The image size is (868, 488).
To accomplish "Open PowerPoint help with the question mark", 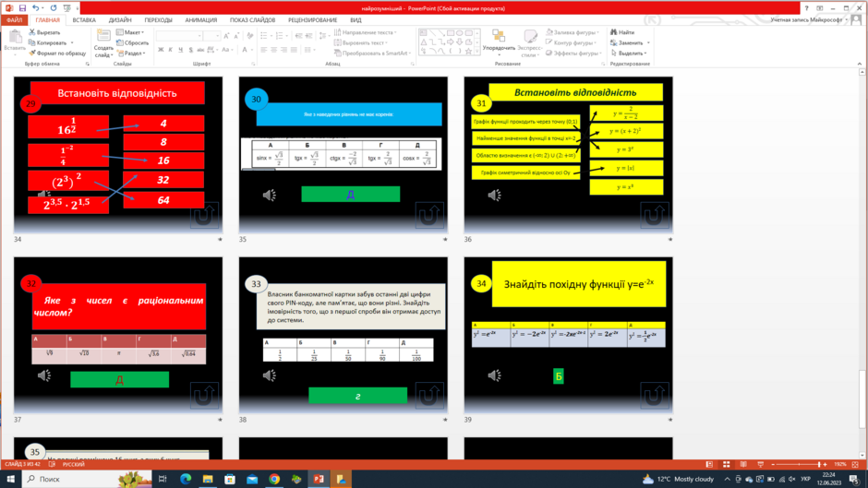I will (x=806, y=8).
